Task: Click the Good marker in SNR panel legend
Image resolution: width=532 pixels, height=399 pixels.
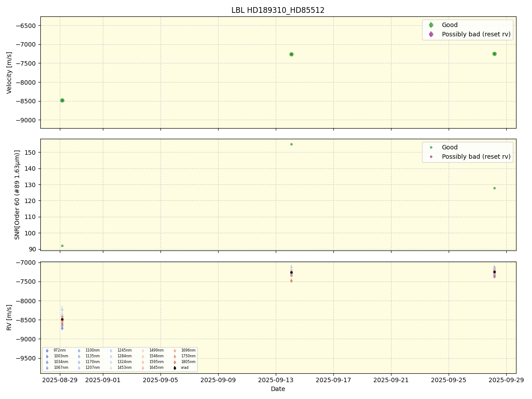Action: click(431, 148)
